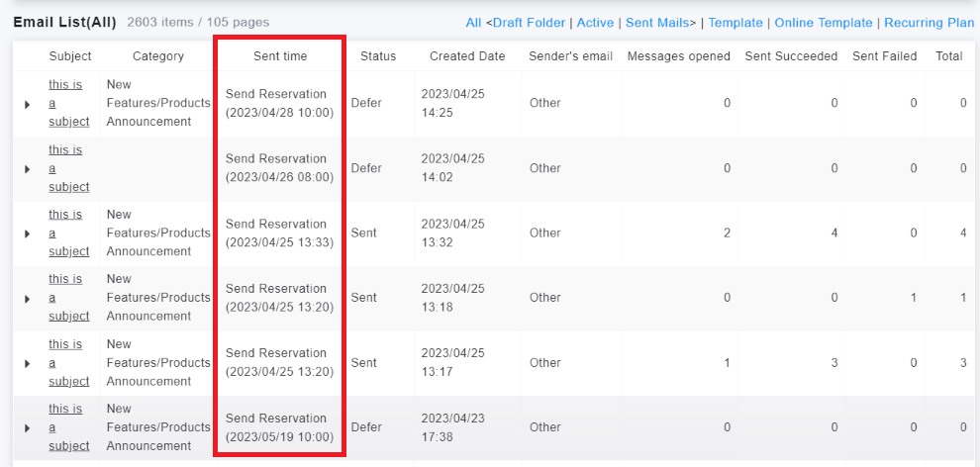
Task: Click the Sent time column header
Action: (280, 56)
